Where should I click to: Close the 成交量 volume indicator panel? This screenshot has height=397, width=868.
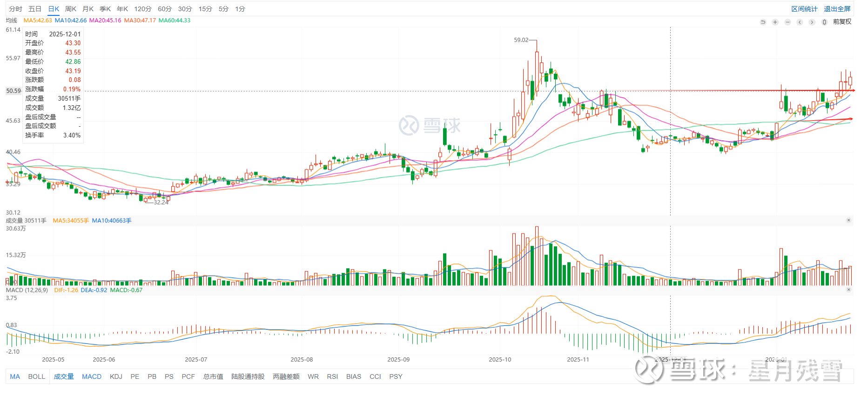(848, 220)
